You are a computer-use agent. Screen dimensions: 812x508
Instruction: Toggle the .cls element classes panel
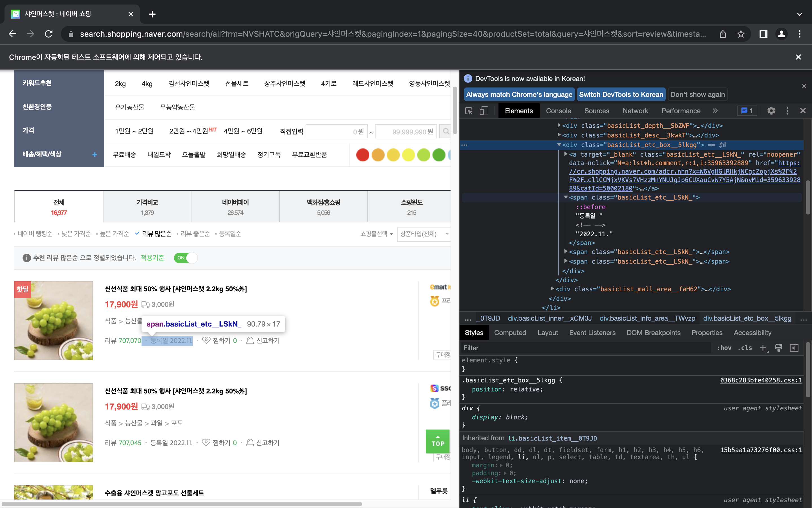point(745,348)
